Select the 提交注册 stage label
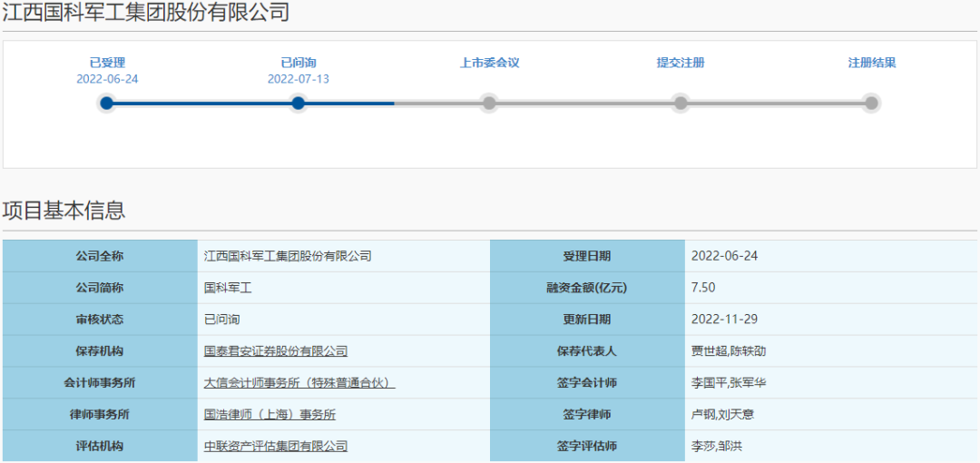Image resolution: width=980 pixels, height=463 pixels. pos(681,64)
